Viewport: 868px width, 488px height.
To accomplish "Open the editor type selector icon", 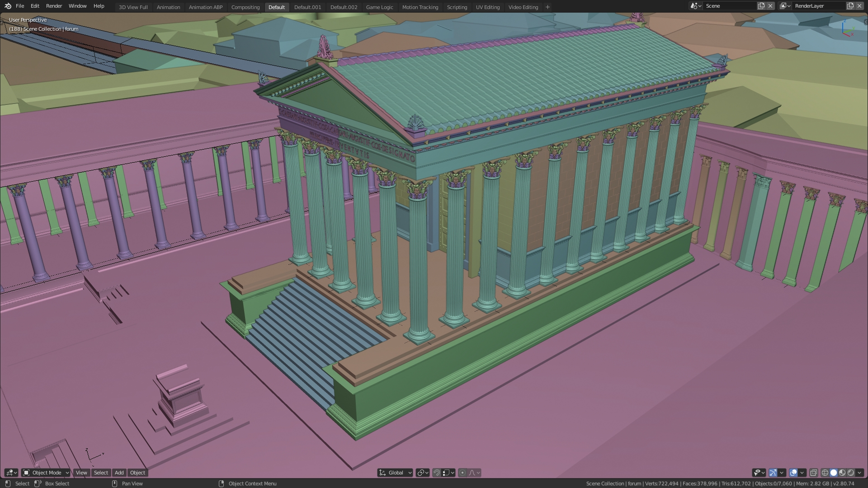I will coord(11,473).
